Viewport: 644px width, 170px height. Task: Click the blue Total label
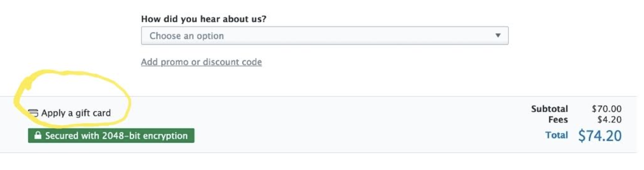556,135
